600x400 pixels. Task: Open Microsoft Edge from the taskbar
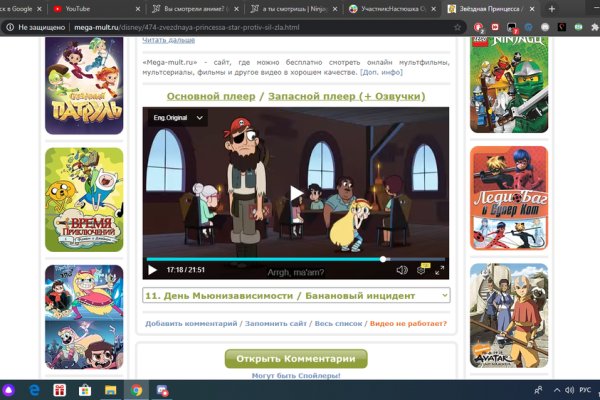(x=33, y=390)
